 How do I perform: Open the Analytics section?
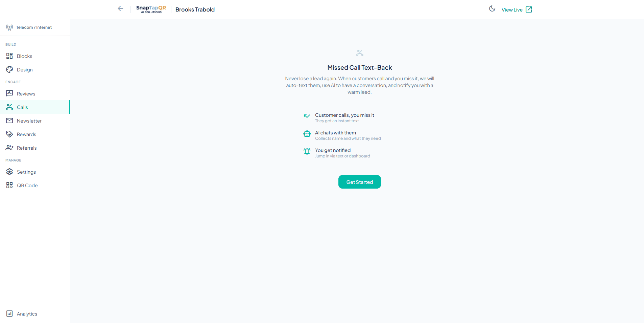coord(27,314)
